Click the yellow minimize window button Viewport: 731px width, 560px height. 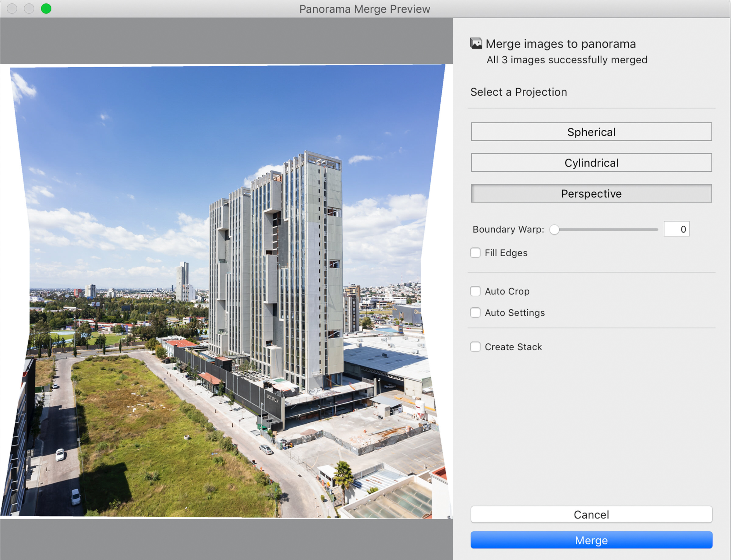click(29, 9)
